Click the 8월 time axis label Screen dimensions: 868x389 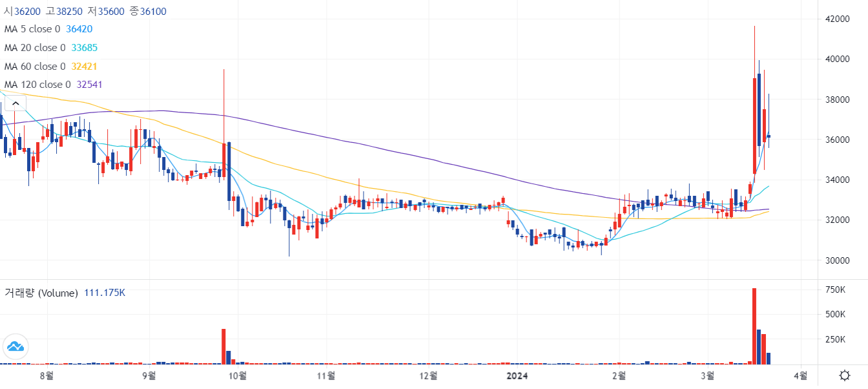(45, 375)
